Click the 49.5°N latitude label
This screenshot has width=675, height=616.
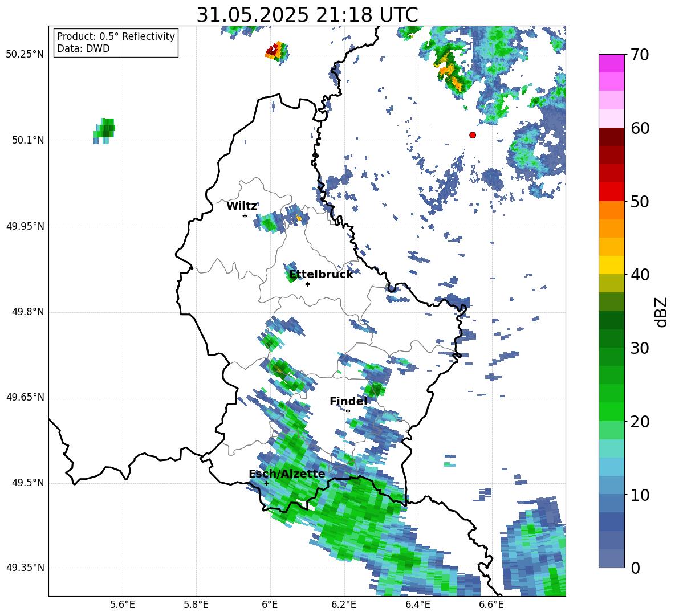pyautogui.click(x=28, y=483)
